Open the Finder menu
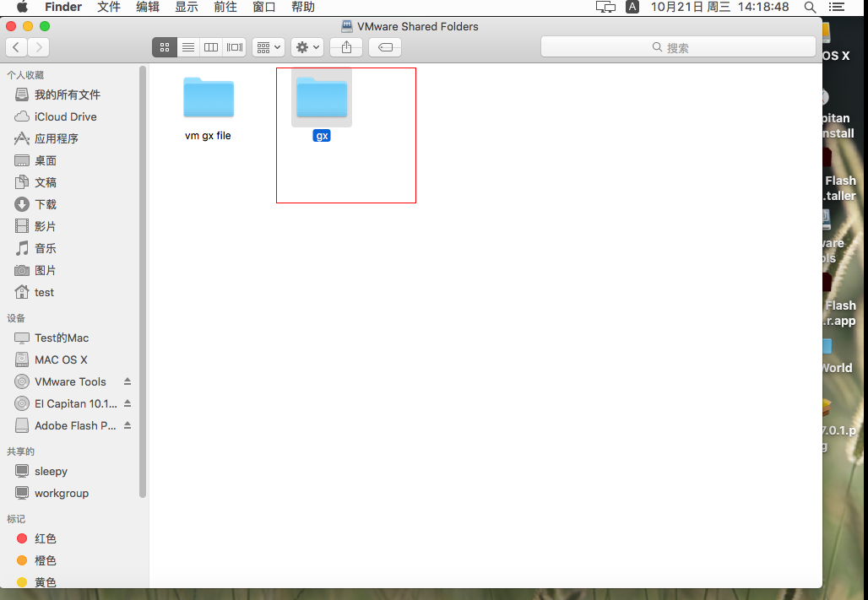Image resolution: width=868 pixels, height=600 pixels. tap(63, 8)
